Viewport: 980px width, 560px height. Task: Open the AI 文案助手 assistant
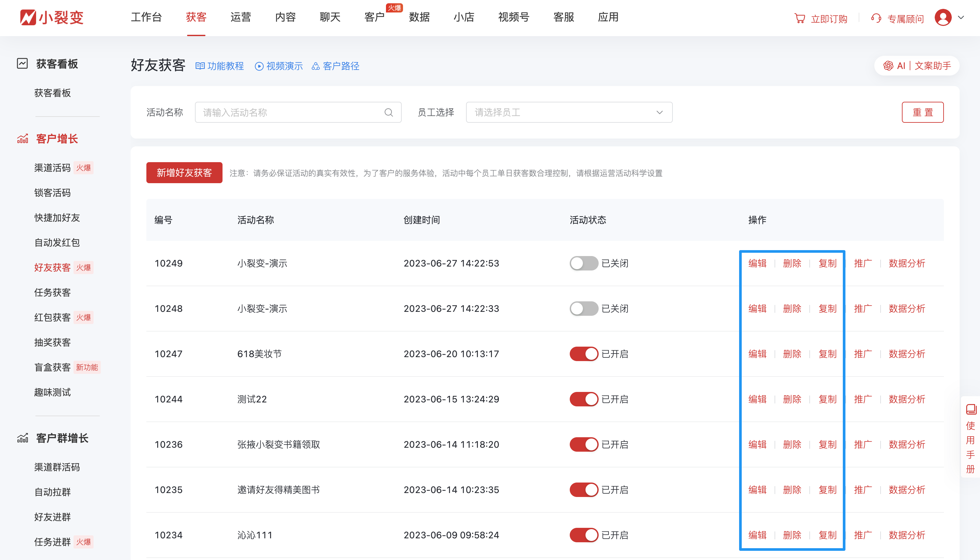click(x=917, y=65)
